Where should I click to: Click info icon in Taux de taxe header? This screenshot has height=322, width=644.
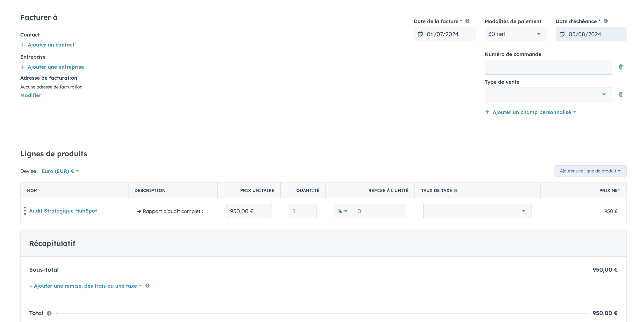tap(456, 191)
